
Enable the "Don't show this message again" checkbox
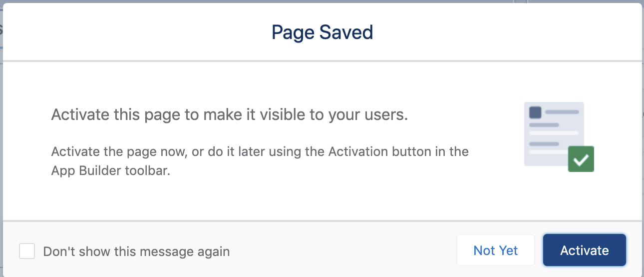(x=27, y=251)
